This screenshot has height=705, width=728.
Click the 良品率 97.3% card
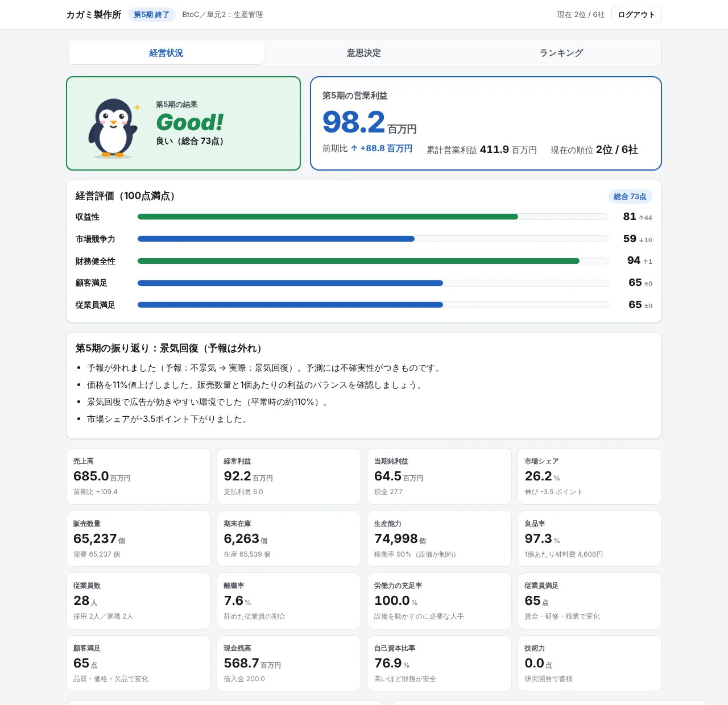tap(590, 539)
